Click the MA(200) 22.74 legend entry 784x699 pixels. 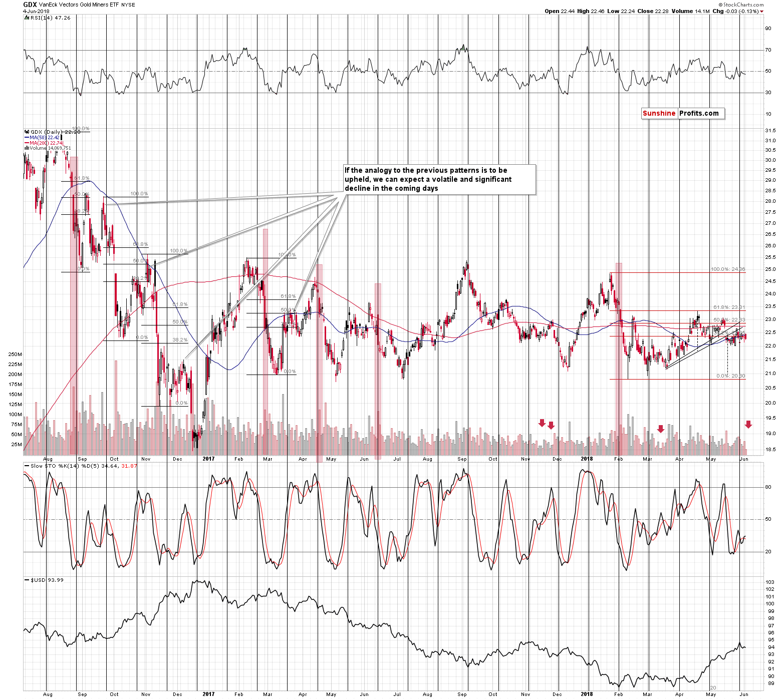[44, 143]
